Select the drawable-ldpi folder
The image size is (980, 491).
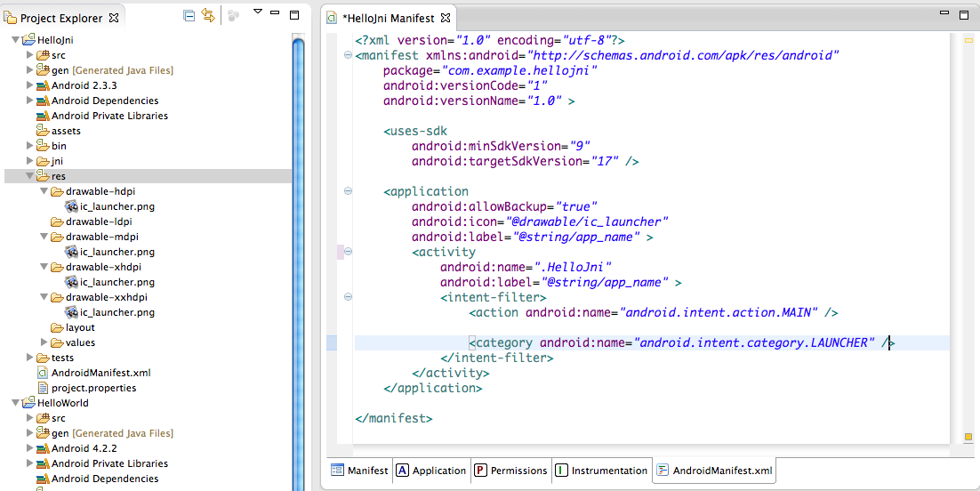click(99, 221)
